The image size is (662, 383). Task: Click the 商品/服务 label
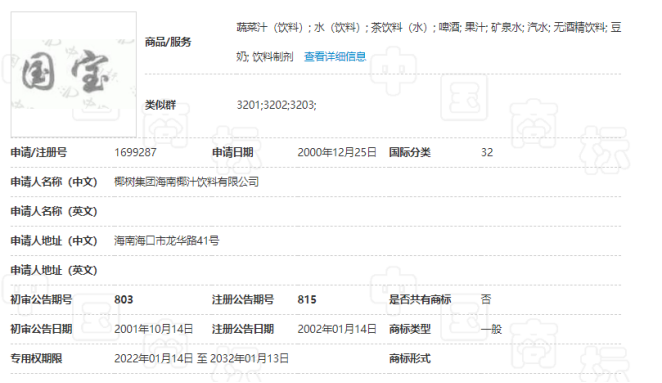tap(168, 42)
